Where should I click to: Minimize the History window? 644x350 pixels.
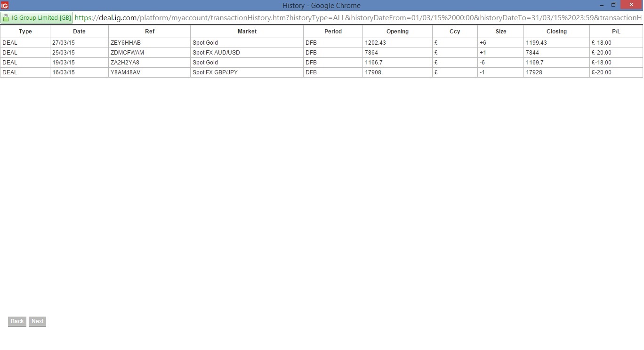[x=602, y=5]
